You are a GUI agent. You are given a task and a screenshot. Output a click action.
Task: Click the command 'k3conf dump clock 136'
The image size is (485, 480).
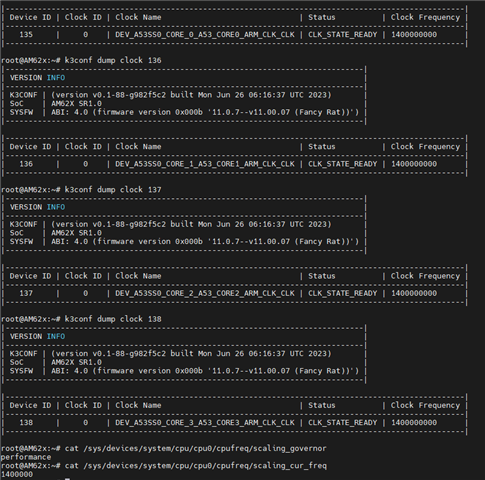click(113, 60)
